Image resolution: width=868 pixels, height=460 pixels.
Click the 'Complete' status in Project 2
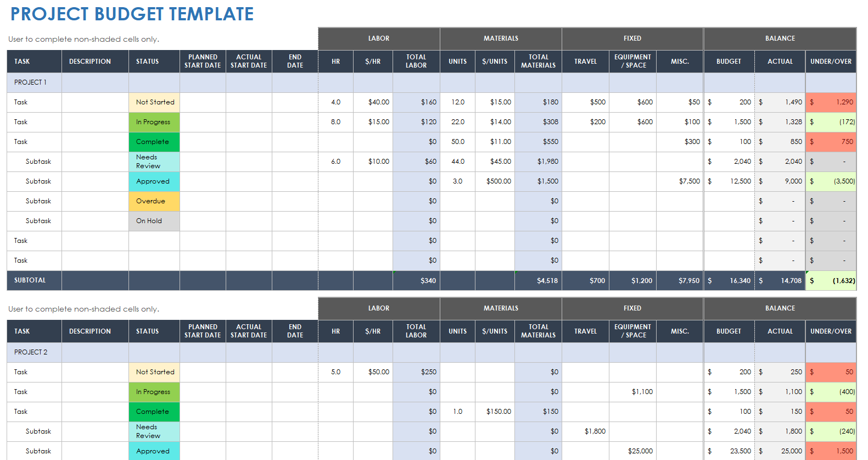pyautogui.click(x=154, y=412)
